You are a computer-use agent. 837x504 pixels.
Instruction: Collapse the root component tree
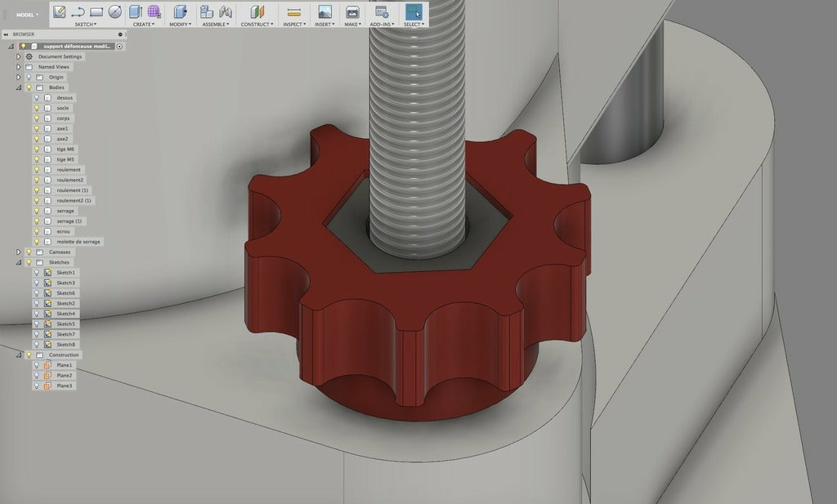[11, 47]
